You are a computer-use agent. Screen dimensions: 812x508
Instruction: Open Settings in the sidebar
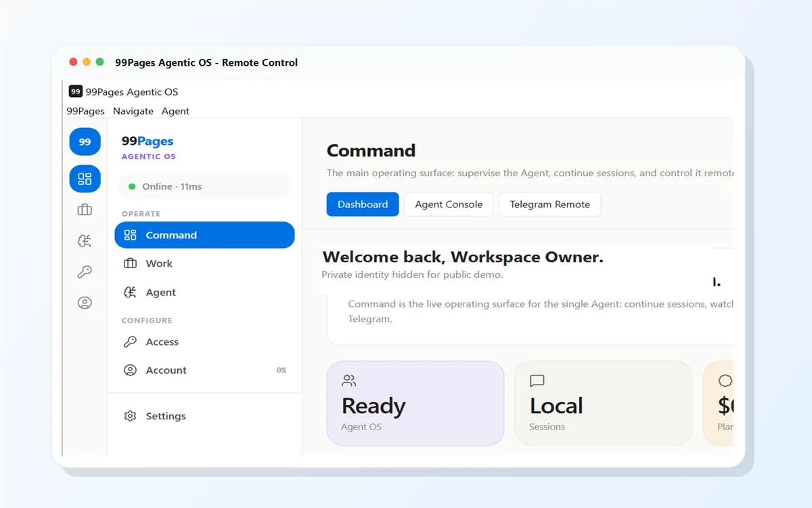click(x=204, y=416)
